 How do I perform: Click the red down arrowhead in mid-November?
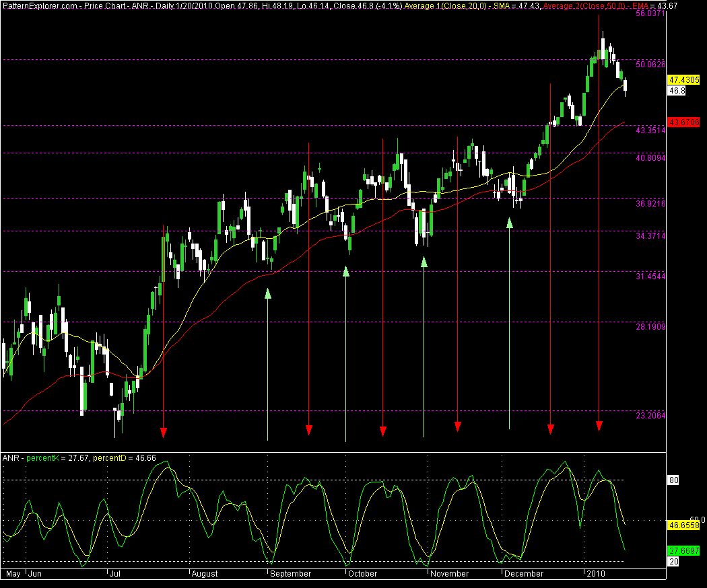tap(457, 426)
